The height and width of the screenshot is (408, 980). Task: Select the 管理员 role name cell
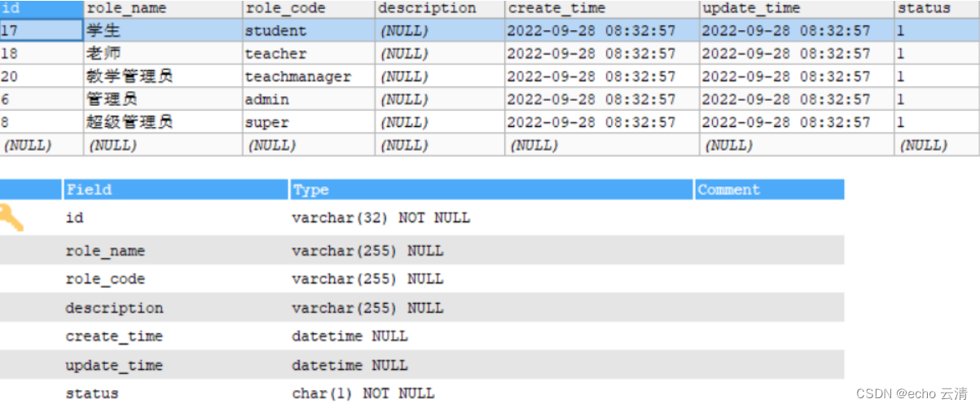tap(163, 99)
